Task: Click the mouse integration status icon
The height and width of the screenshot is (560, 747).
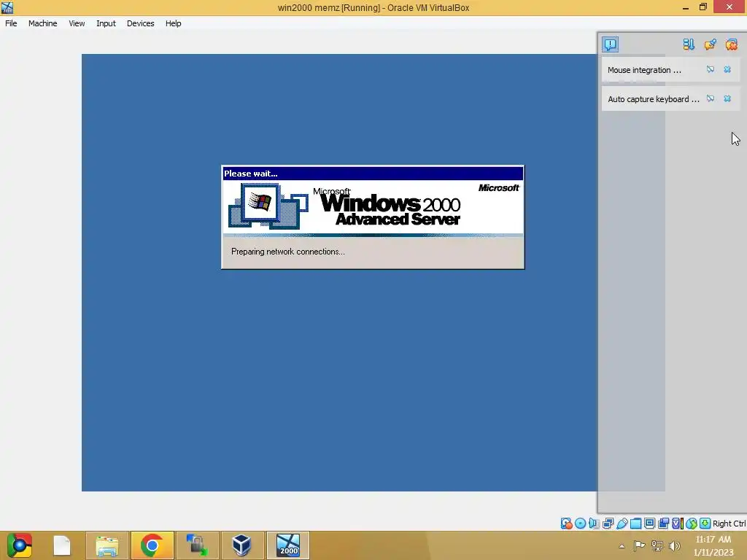Action: [692, 524]
